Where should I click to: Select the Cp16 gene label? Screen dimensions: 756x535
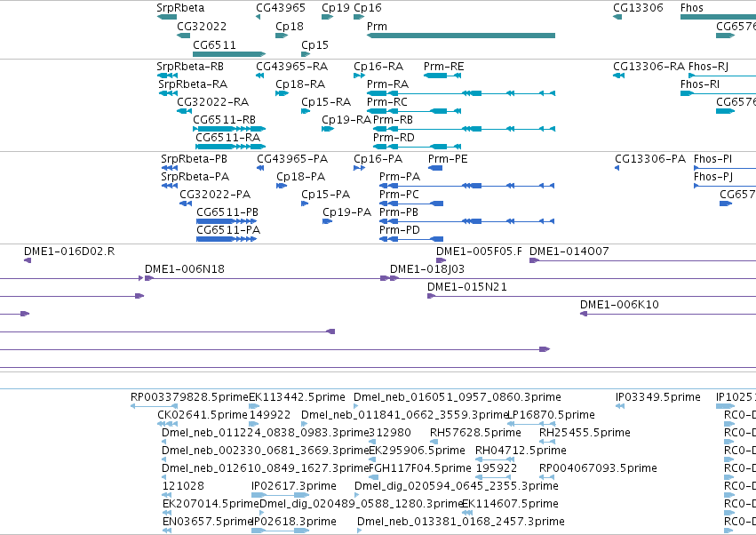368,8
